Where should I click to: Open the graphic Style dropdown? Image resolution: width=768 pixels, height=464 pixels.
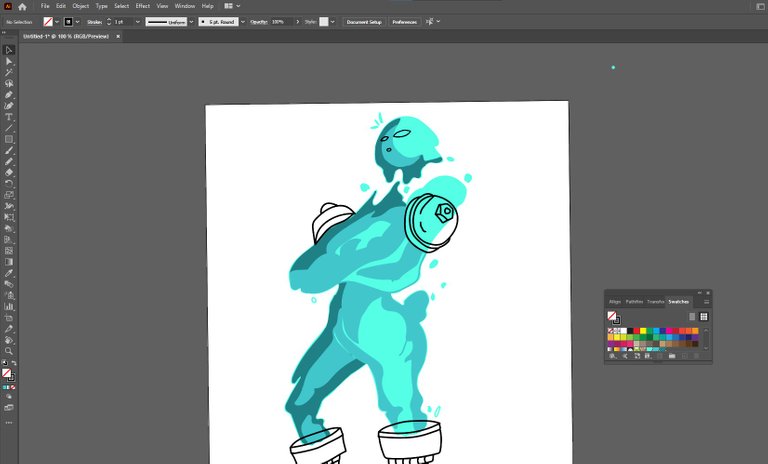(x=333, y=22)
